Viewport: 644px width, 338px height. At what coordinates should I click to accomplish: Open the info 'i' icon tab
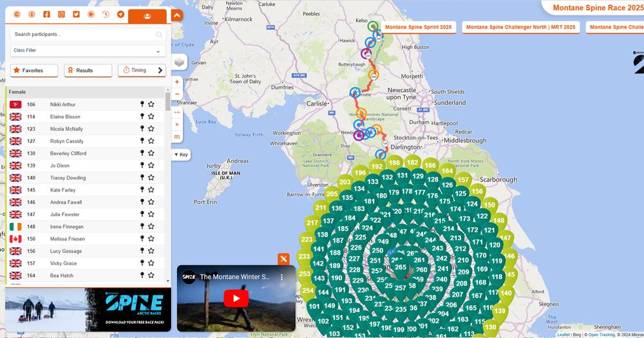pyautogui.click(x=32, y=14)
